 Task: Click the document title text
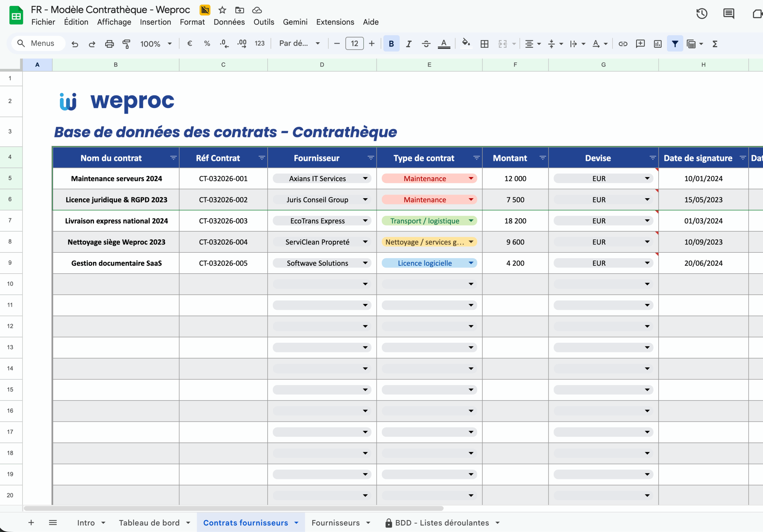point(110,10)
